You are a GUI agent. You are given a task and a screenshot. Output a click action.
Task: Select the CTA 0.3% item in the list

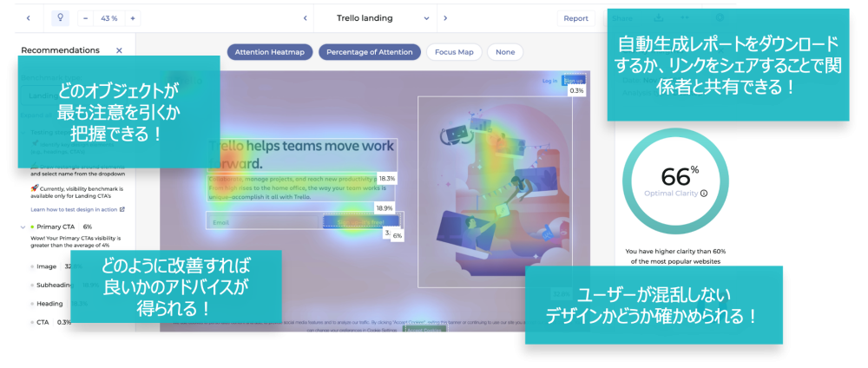tap(43, 322)
